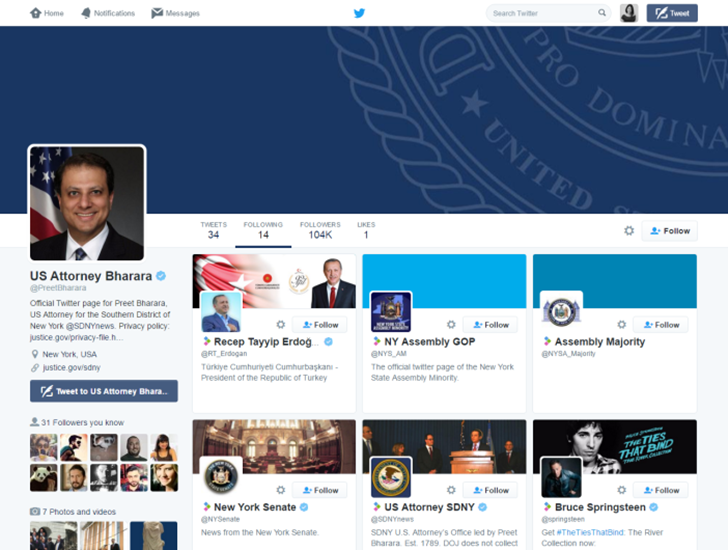Screen dimensions: 728x550
Task: Click verified badge on Bruce Springsteen
Action: 653,507
